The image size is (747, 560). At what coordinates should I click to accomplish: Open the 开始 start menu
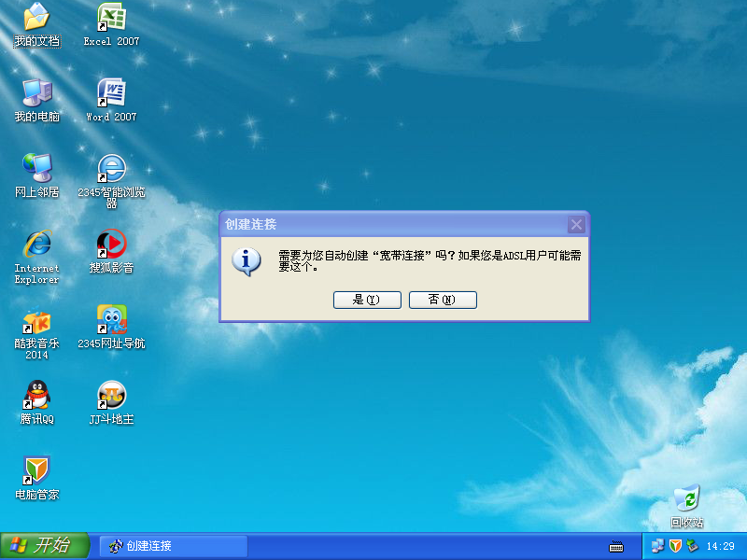pyautogui.click(x=44, y=546)
